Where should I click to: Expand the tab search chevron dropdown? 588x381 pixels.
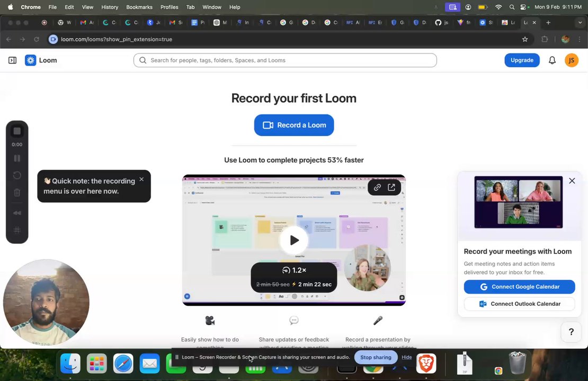[580, 22]
